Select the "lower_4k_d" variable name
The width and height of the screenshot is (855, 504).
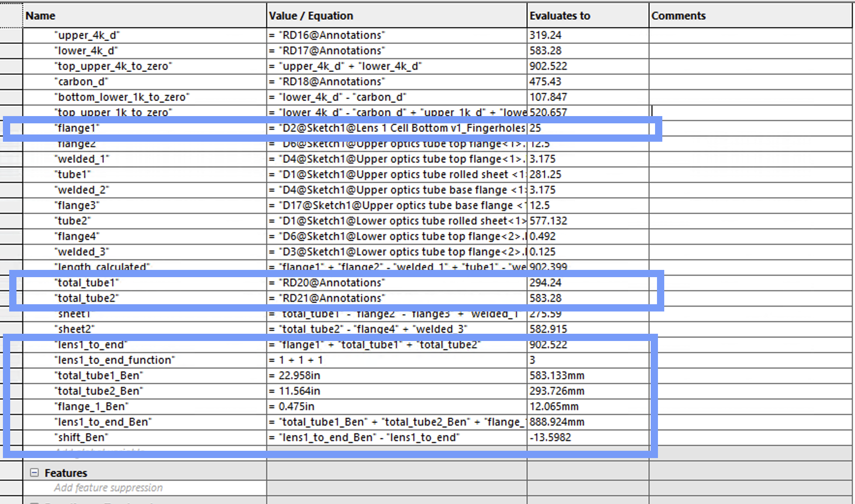click(x=86, y=51)
